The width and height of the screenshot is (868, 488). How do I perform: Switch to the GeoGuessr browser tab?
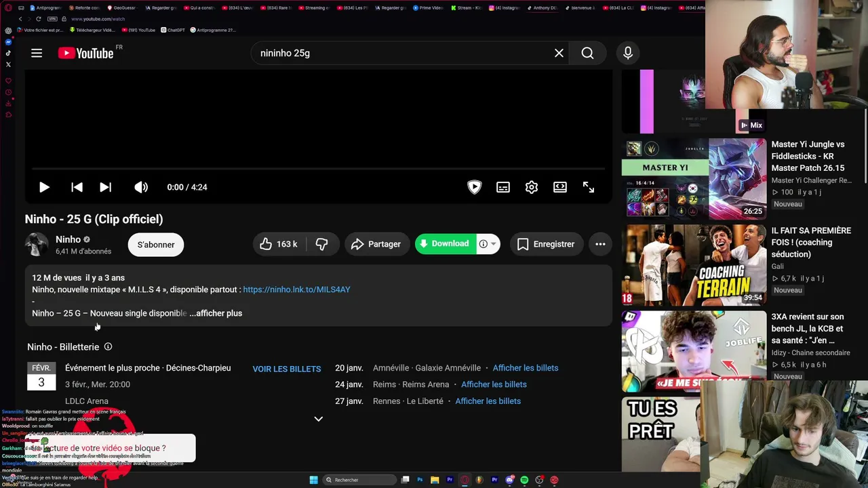click(124, 7)
